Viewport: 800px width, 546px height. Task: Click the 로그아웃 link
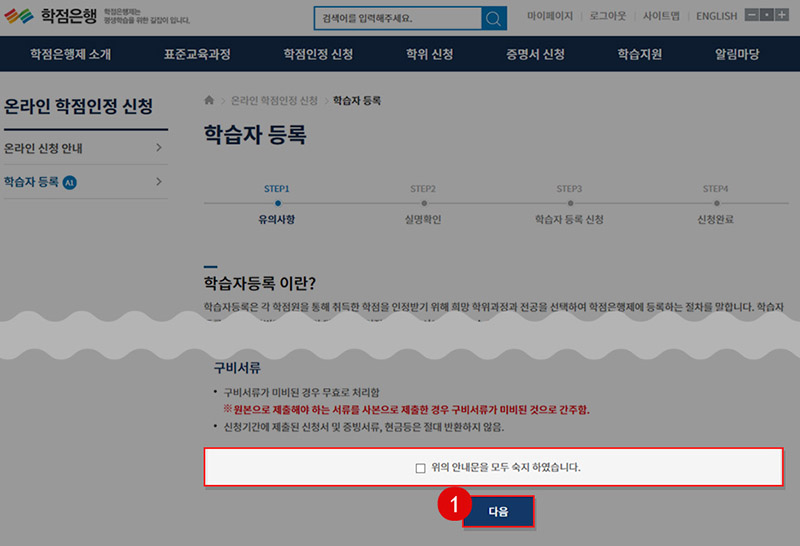tap(609, 17)
